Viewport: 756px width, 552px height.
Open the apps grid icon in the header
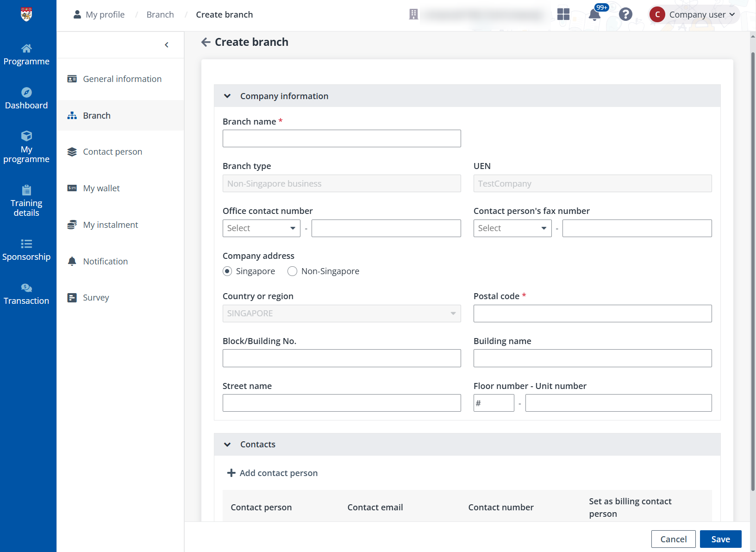click(x=563, y=14)
